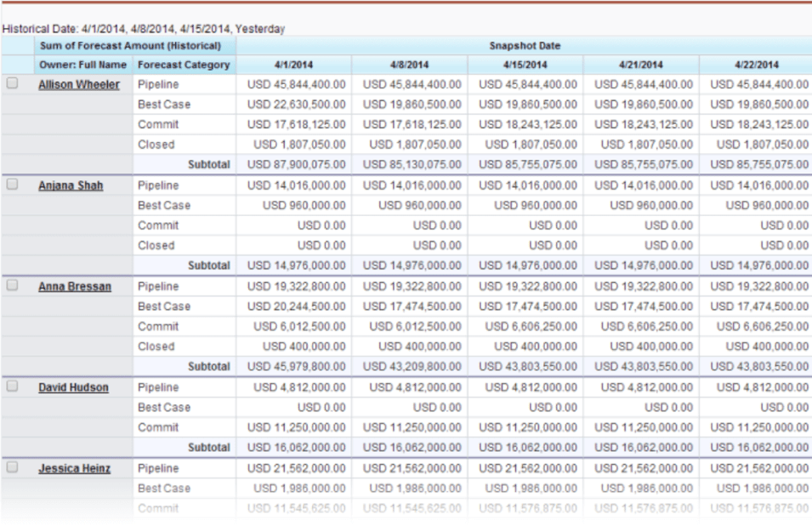
Task: Follow the David Hudson link
Action: click(x=73, y=388)
